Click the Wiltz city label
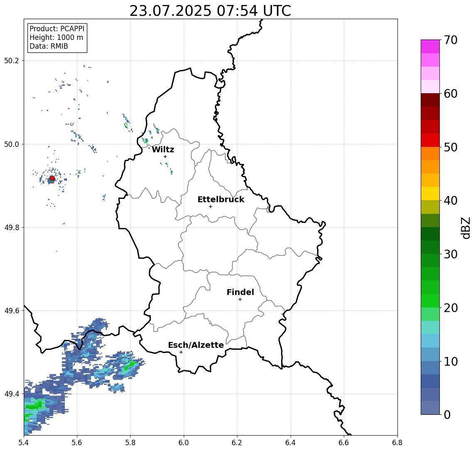The height and width of the screenshot is (451, 476). [163, 149]
